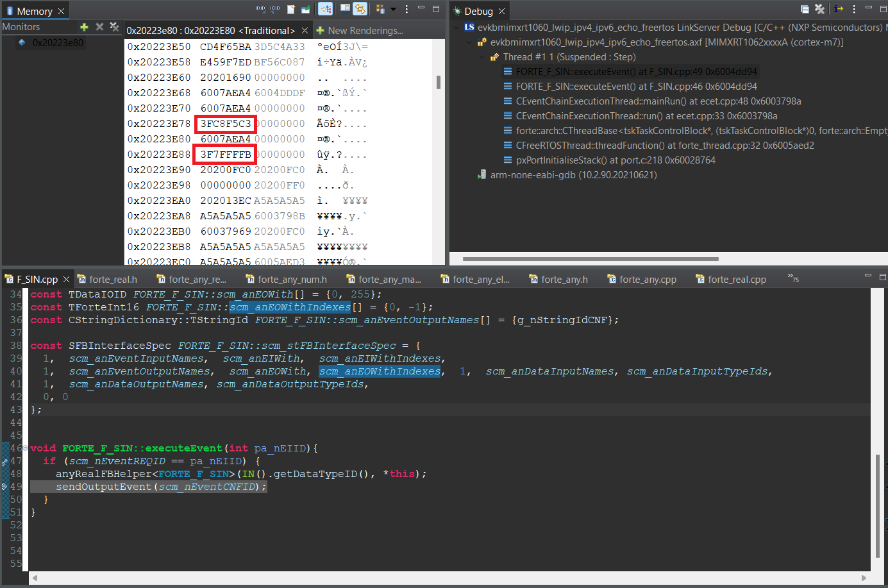
Task: Collapse the LinkServer Debug launch node
Action: [x=456, y=28]
